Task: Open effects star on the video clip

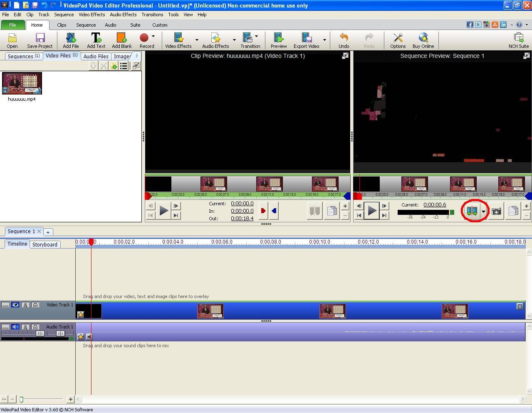Action: (x=81, y=315)
